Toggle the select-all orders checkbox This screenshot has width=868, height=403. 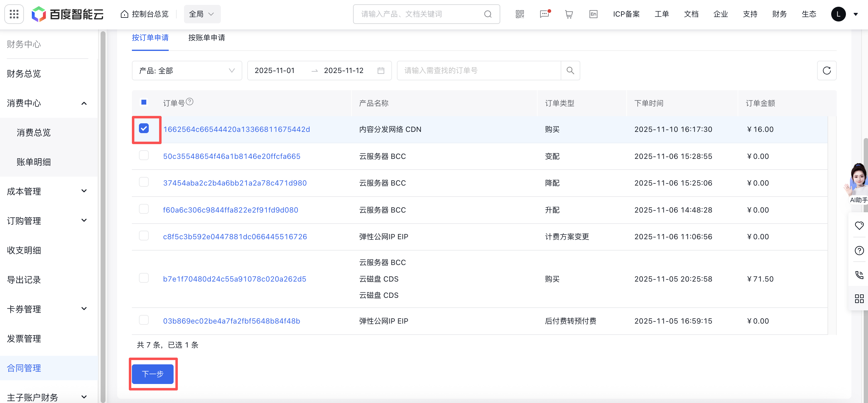tap(144, 102)
